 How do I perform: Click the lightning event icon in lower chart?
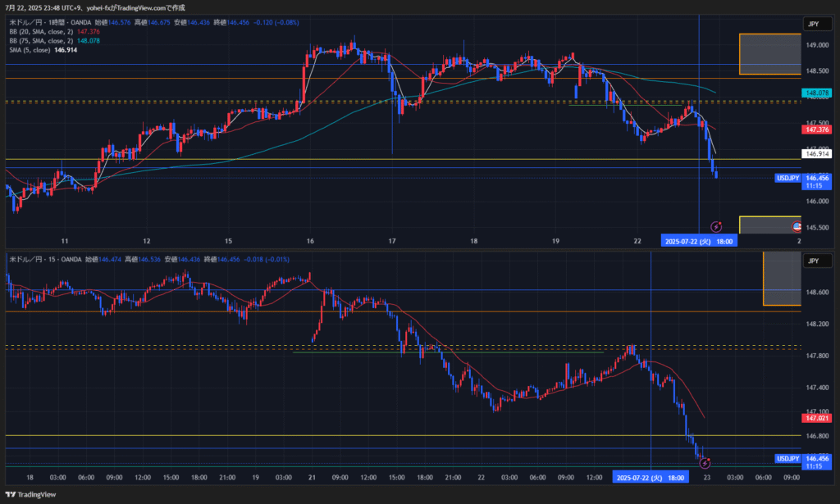click(x=704, y=464)
